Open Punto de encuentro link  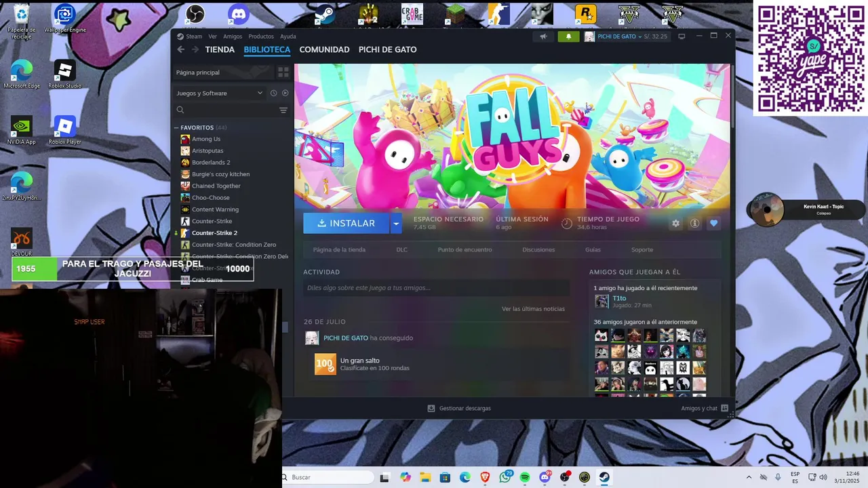pos(465,249)
